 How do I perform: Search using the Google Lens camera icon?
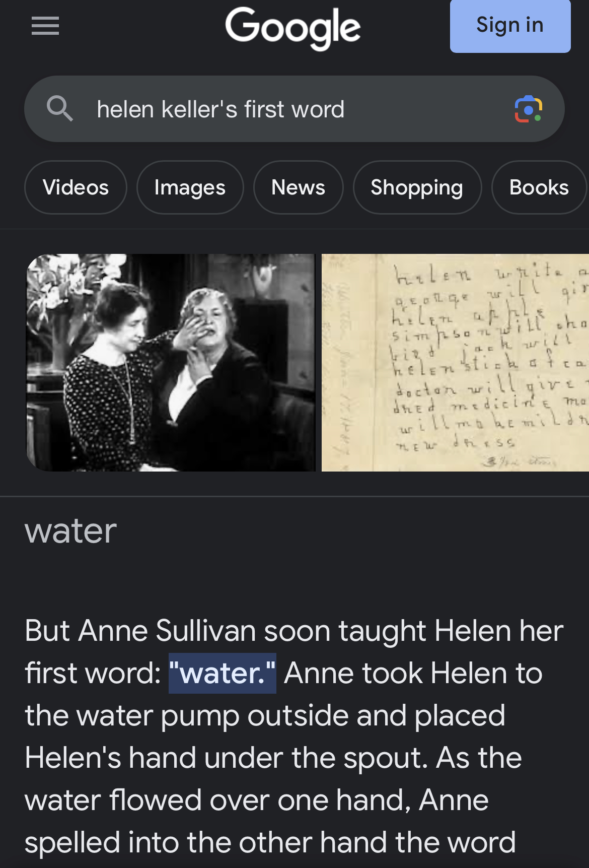pyautogui.click(x=528, y=109)
